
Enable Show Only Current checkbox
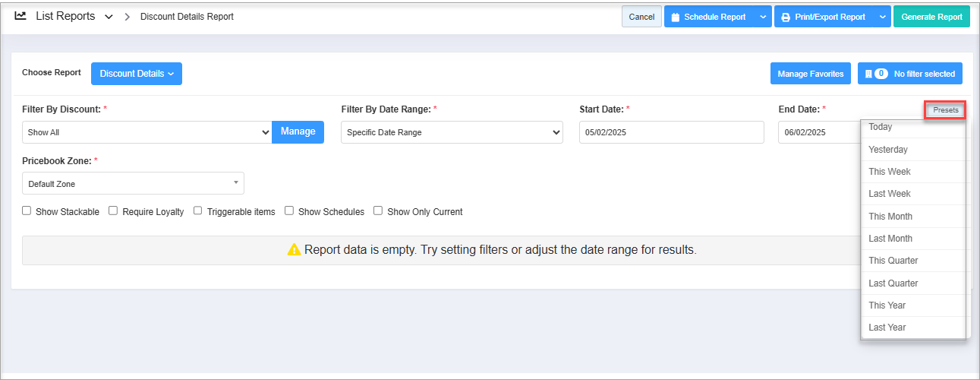(x=378, y=211)
